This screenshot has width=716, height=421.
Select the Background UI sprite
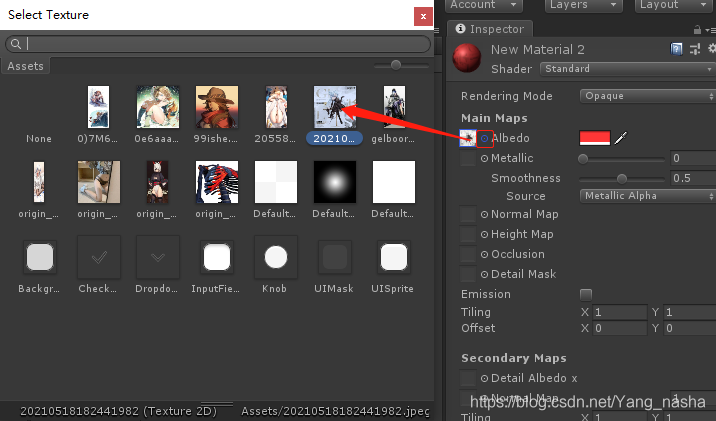(40, 257)
